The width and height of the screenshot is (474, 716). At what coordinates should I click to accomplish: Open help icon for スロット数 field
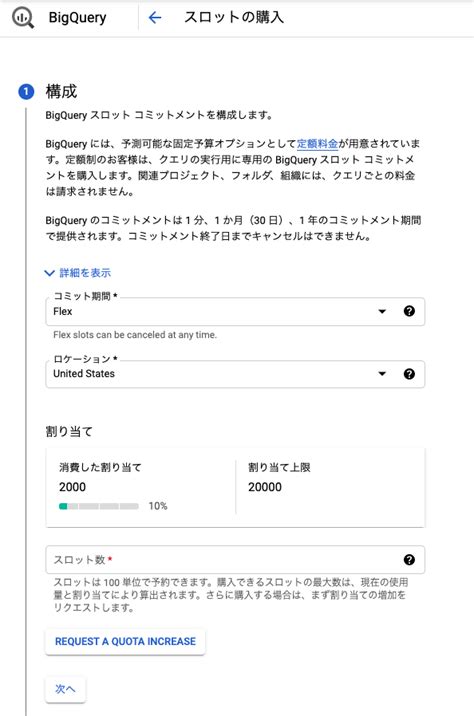coord(409,559)
